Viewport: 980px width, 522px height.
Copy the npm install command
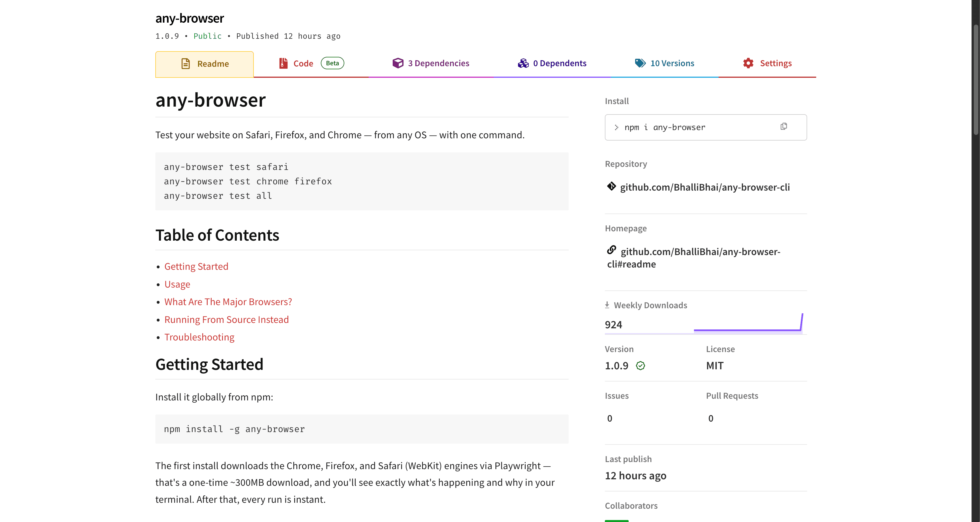click(783, 127)
